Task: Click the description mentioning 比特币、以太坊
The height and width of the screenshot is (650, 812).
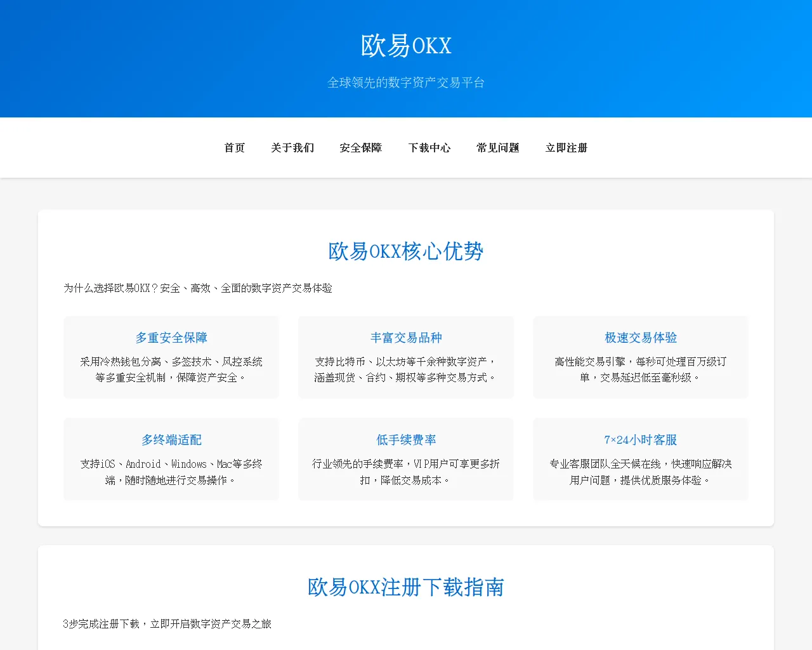Action: 406,369
